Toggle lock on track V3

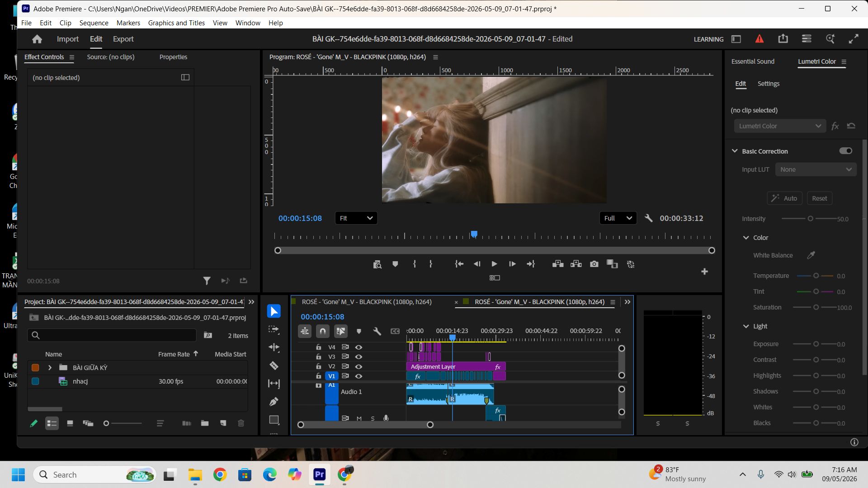[x=318, y=357]
